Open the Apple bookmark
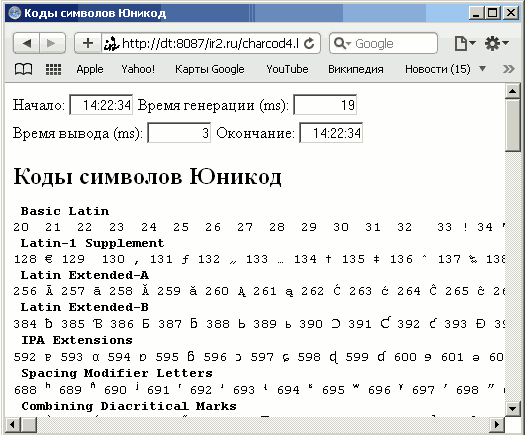 coord(90,69)
